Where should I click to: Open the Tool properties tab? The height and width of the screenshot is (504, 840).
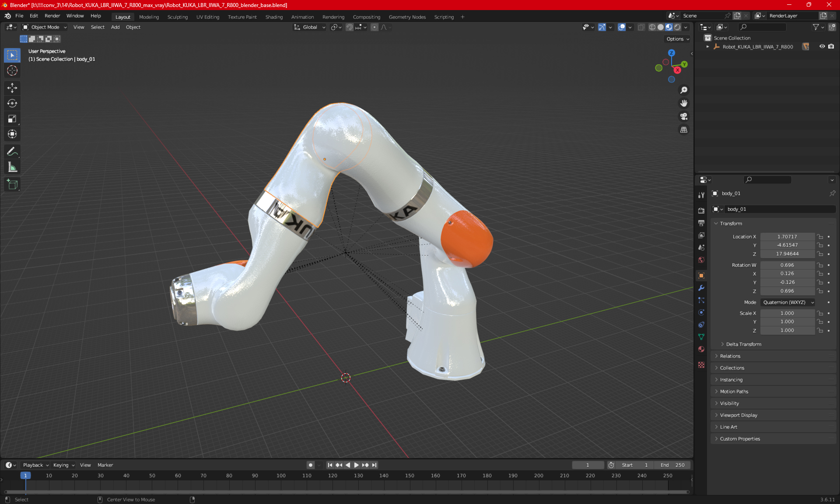point(701,195)
